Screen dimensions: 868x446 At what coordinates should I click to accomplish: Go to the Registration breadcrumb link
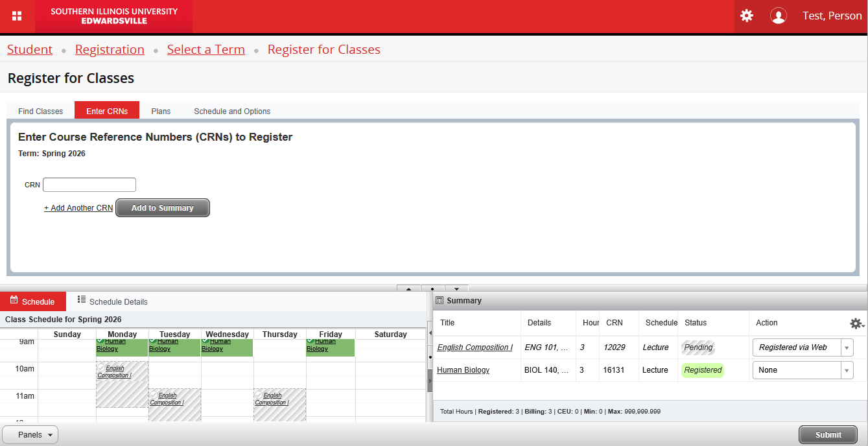[x=110, y=50]
